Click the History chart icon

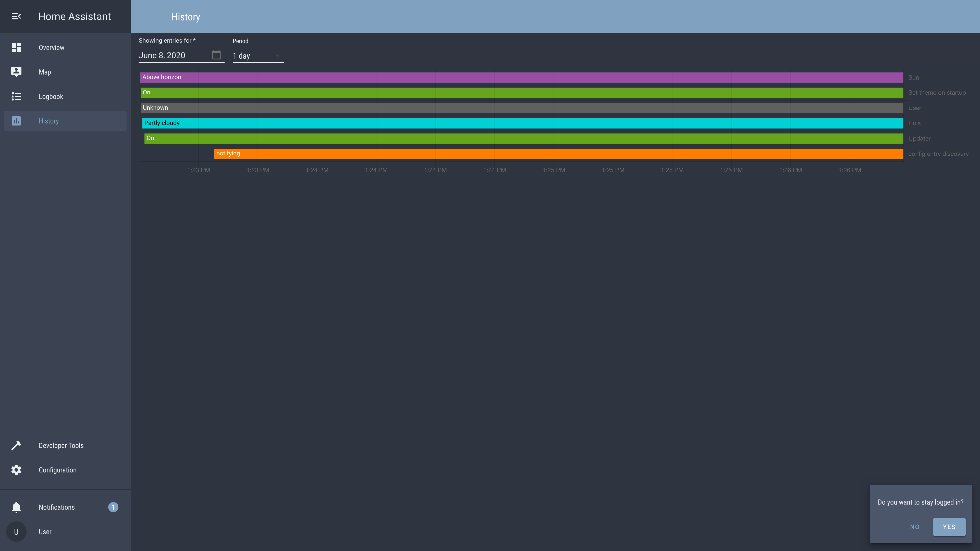pos(16,121)
